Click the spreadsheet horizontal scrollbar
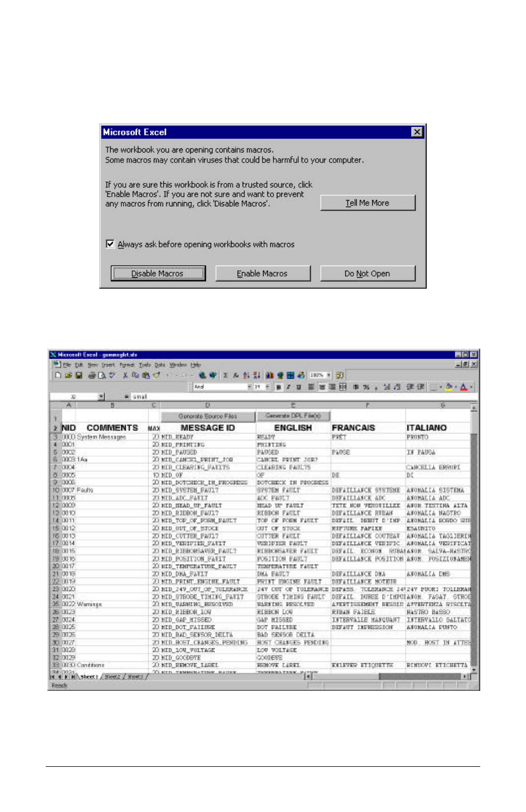This screenshot has width=526, height=812. tap(387, 676)
